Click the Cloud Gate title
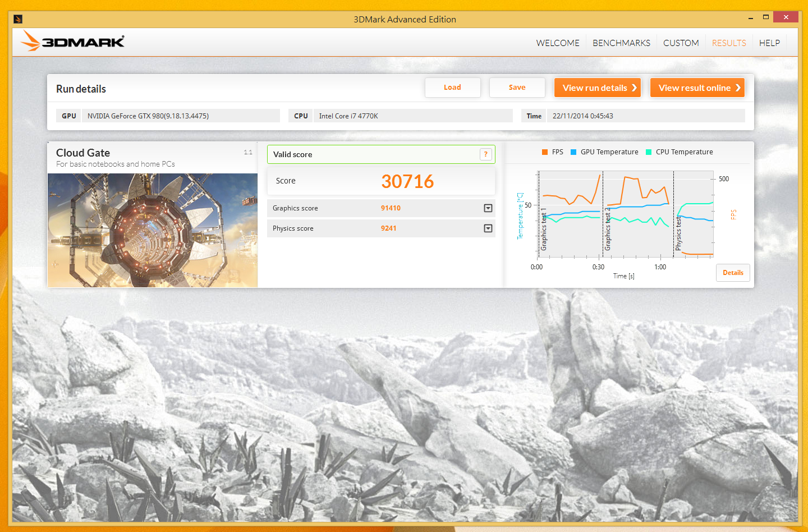This screenshot has height=532, width=808. (83, 153)
